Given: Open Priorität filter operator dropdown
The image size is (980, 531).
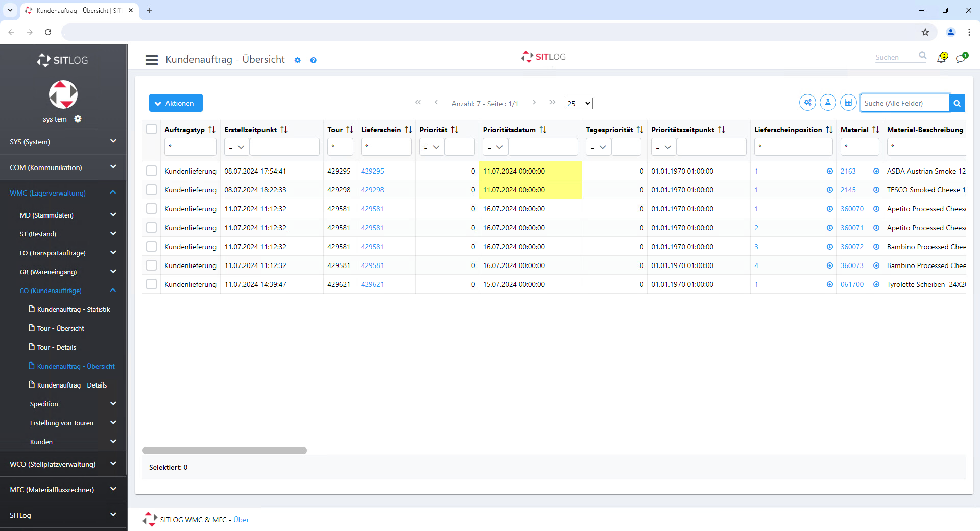Looking at the screenshot, I should (x=432, y=147).
